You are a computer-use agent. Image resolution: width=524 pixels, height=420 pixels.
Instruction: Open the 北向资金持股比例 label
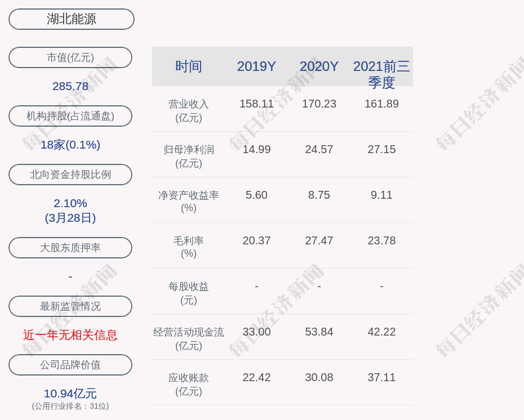(x=70, y=175)
